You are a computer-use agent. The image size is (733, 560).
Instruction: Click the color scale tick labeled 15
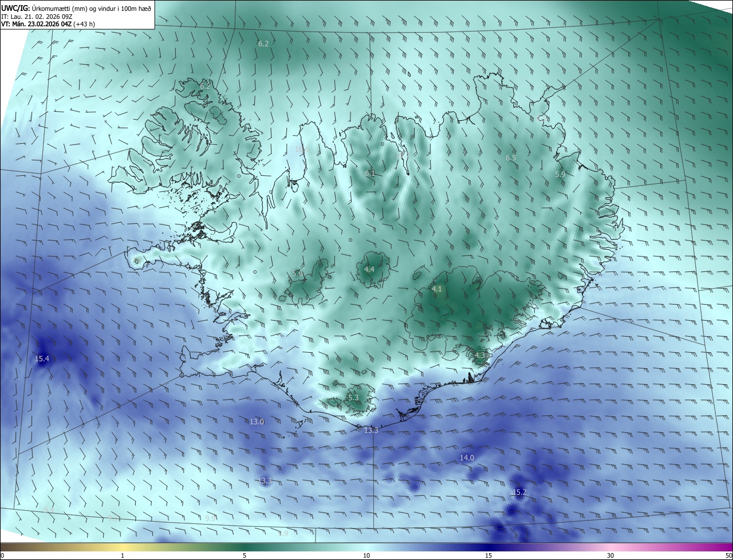(x=488, y=556)
